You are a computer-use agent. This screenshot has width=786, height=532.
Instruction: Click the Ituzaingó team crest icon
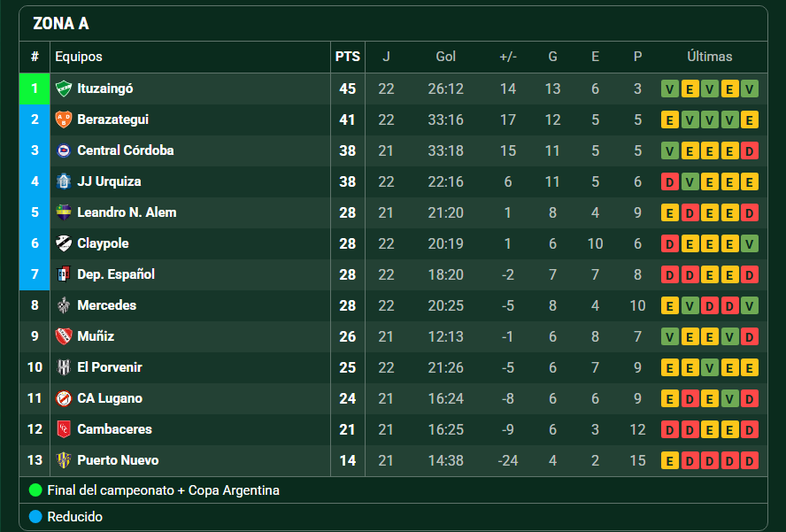tap(64, 89)
